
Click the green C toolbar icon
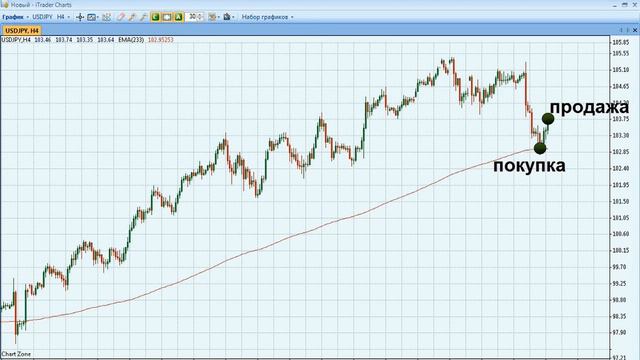[x=155, y=17]
